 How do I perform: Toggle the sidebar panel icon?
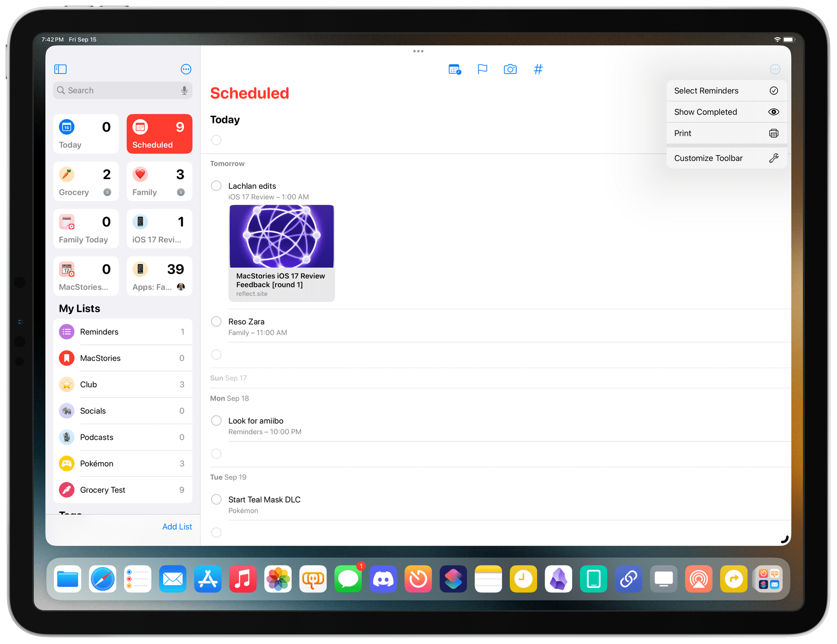click(x=60, y=69)
